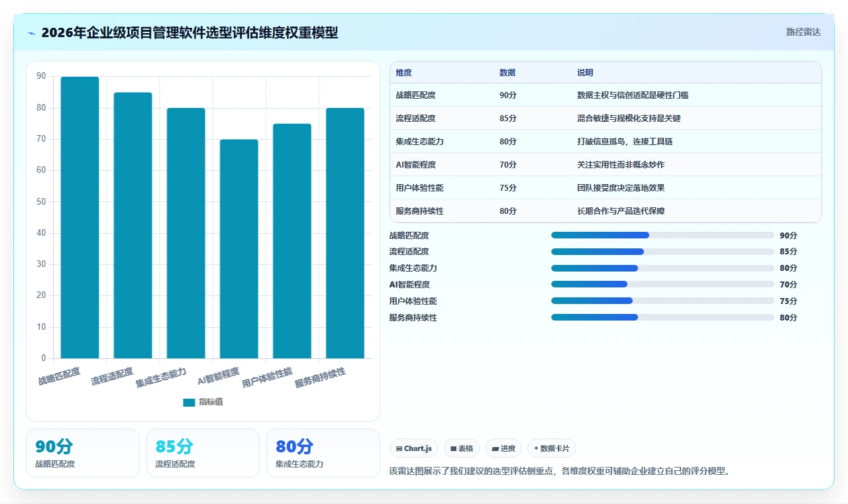Click the 战略匹配度 progress bar
Viewport: 848px width, 504px height.
point(662,235)
